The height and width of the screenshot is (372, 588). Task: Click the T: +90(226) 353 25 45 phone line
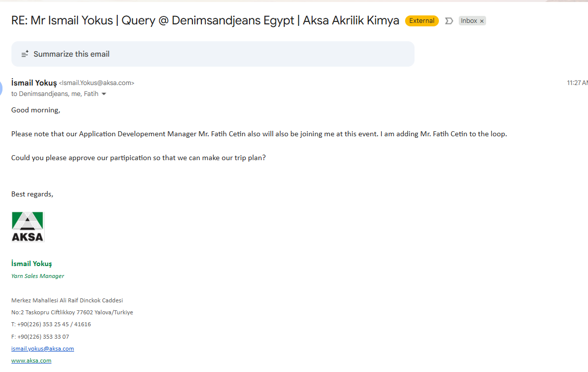[51, 324]
